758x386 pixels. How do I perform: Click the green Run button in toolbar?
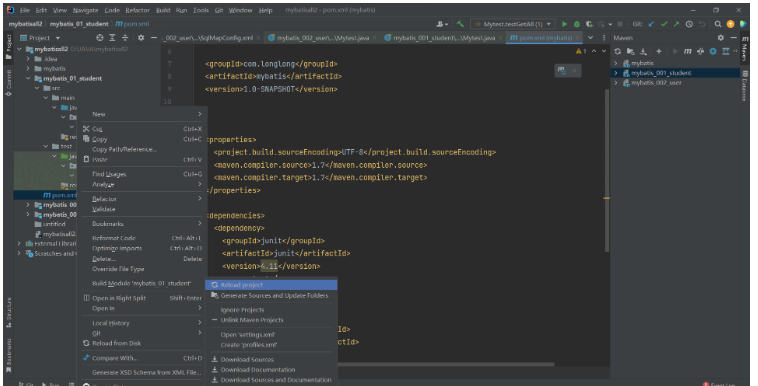click(564, 24)
